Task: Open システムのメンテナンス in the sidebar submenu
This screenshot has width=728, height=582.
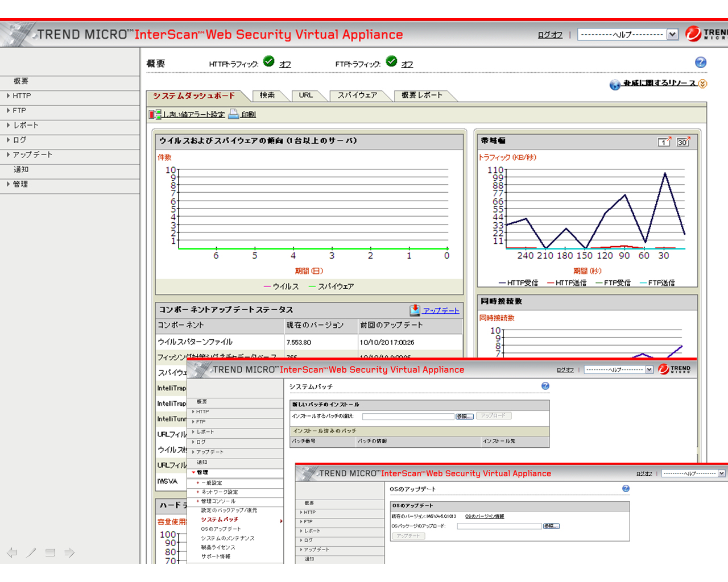Action: tap(227, 538)
